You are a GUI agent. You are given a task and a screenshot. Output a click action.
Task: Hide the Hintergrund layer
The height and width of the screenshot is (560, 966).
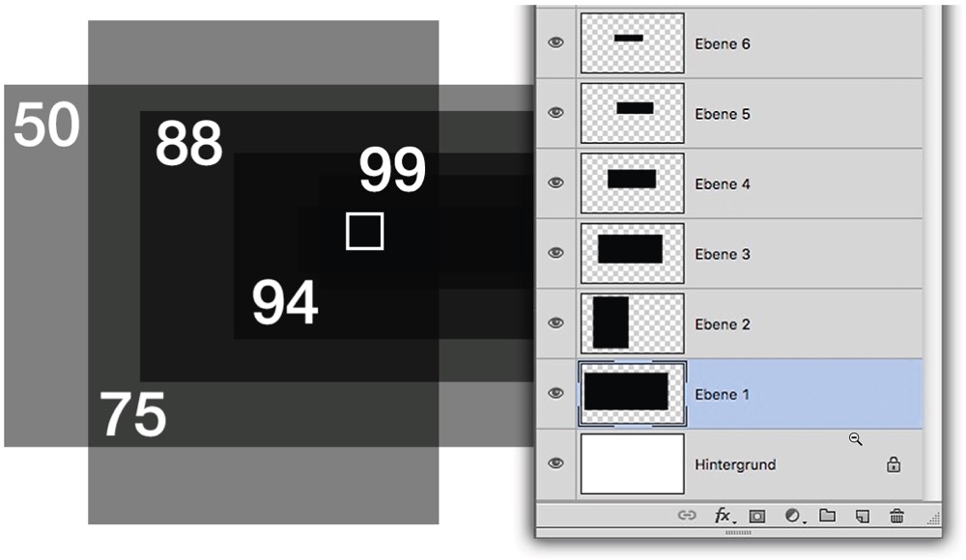(555, 463)
